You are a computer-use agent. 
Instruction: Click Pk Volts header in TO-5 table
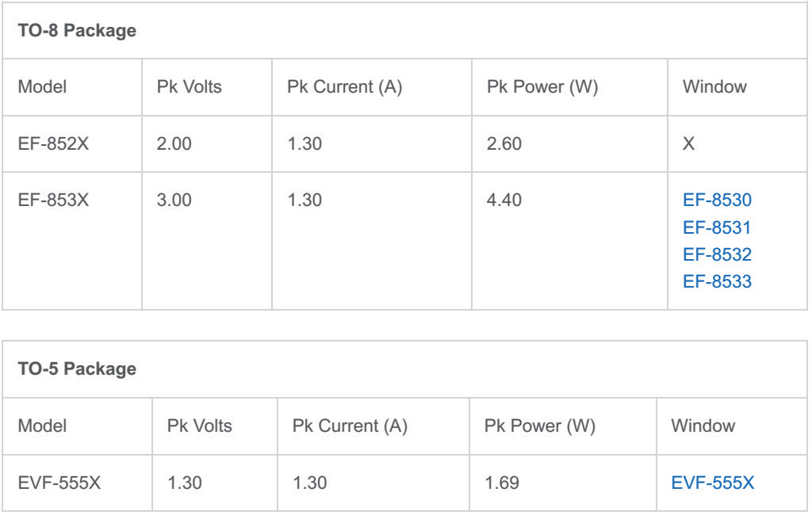(200, 426)
